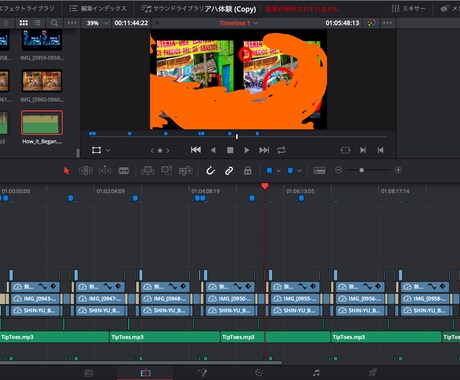Click the viewer Transform overlay icon
460x380 pixels.
click(96, 150)
